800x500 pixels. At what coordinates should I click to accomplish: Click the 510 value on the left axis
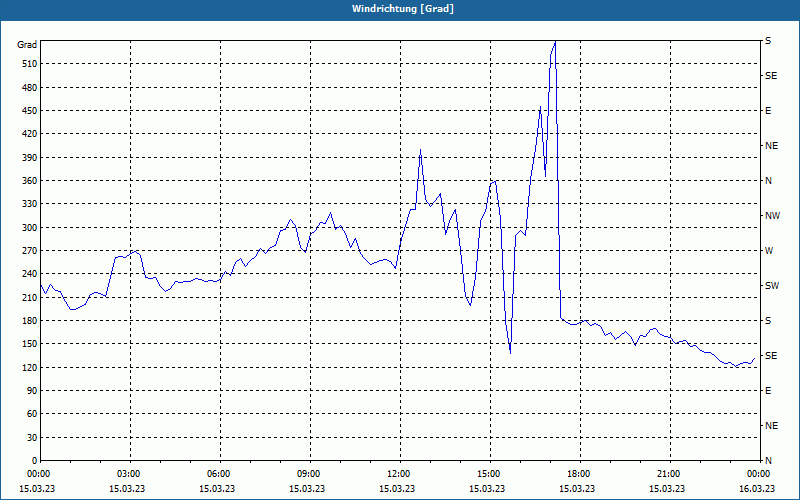click(x=30, y=64)
